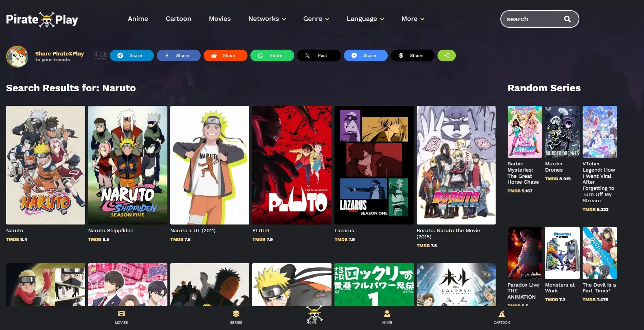Image resolution: width=644 pixels, height=330 pixels.
Task: Open the green Japanese-title poster
Action: 374,285
